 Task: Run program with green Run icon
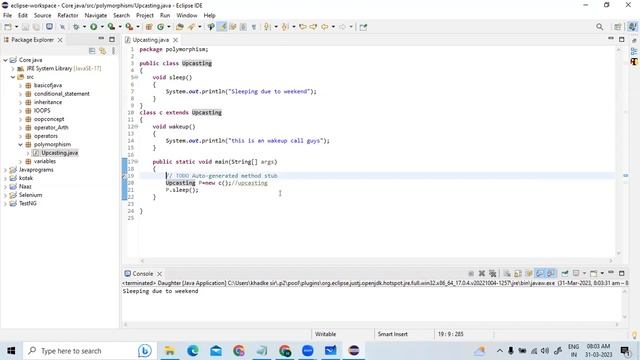(93, 27)
